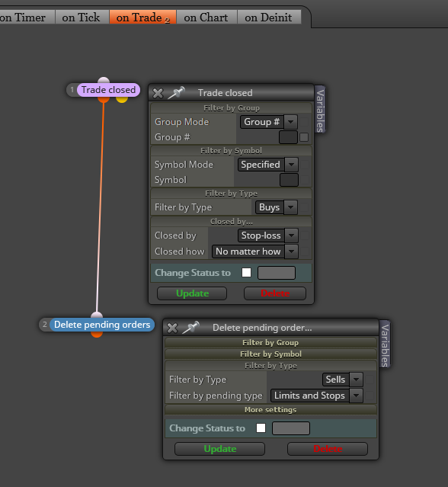Click the orange output connector on Trade closed
The width and height of the screenshot is (448, 487).
tap(104, 99)
